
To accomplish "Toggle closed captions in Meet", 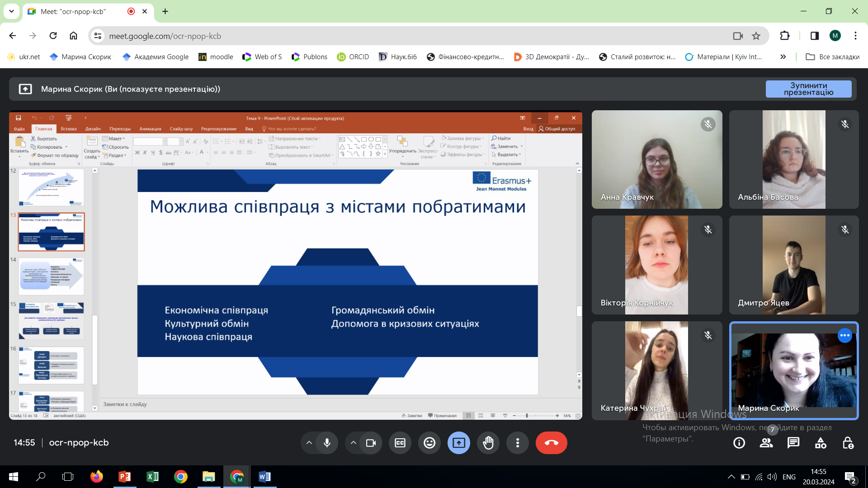I will 400,443.
